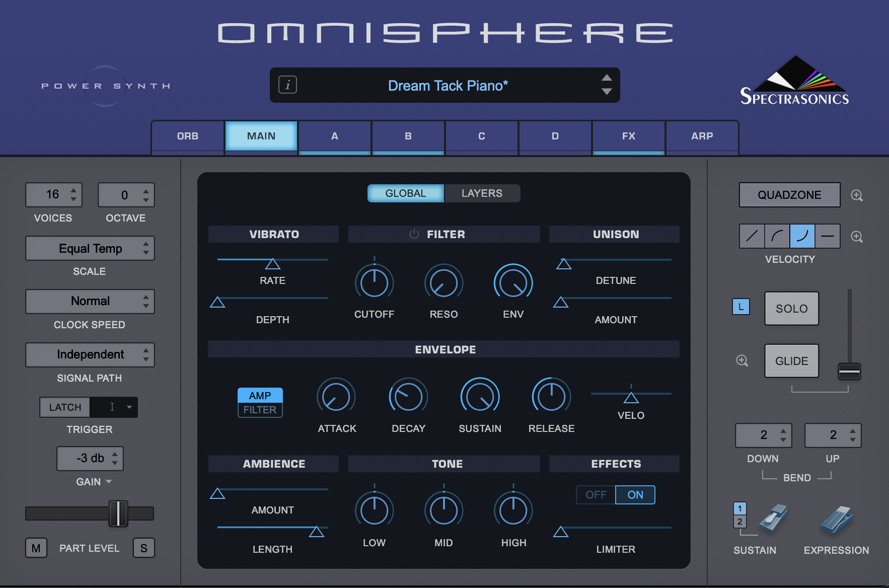Zoom into Quadzone with magnifier icon
This screenshot has width=889, height=588.
tap(857, 195)
